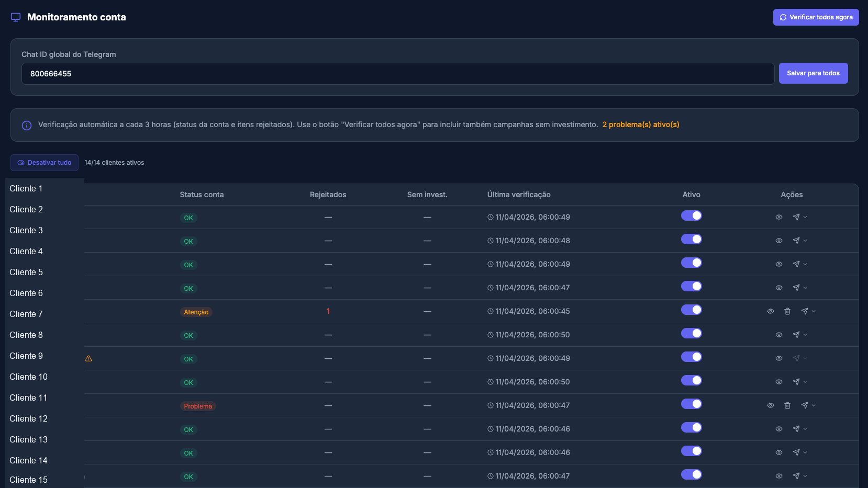This screenshot has height=488, width=868.
Task: Click the Rejeitados column header
Action: (x=328, y=195)
